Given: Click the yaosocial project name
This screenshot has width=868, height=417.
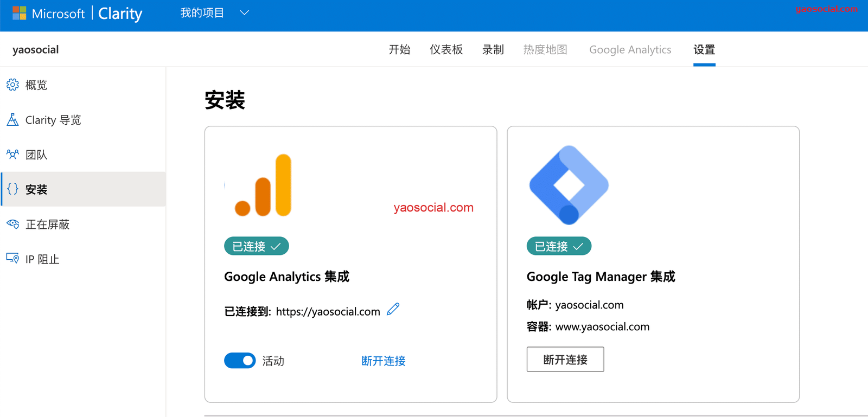Looking at the screenshot, I should (x=36, y=50).
